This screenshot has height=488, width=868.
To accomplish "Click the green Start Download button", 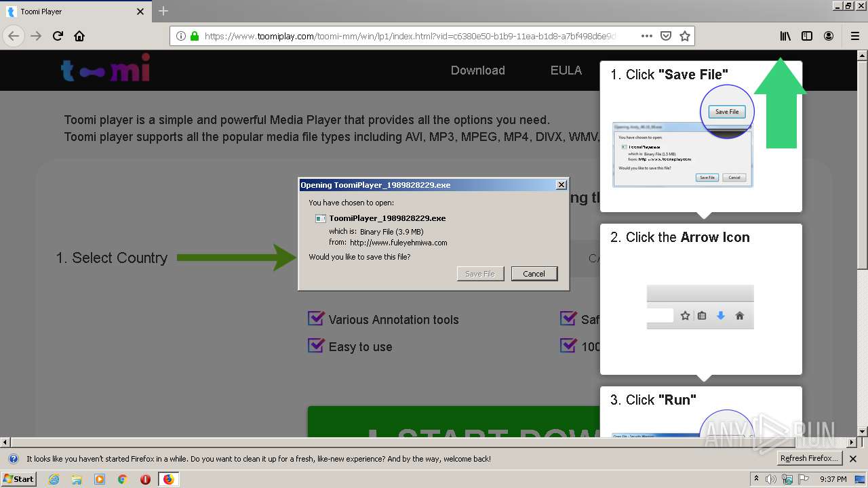I will coord(454,422).
